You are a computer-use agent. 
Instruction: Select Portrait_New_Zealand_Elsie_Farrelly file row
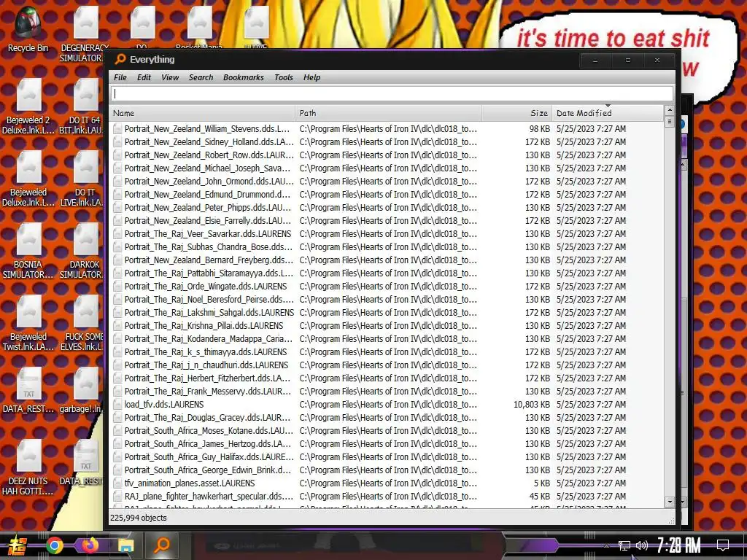tap(387, 220)
